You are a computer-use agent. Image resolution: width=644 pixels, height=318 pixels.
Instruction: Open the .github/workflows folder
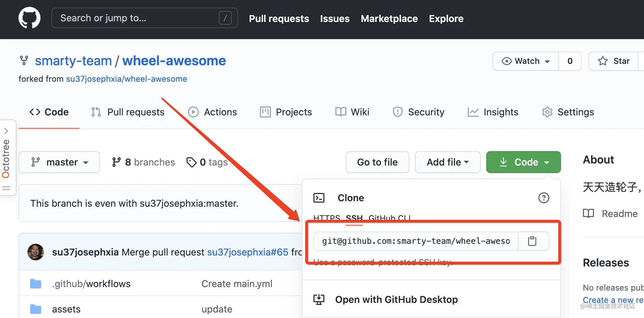point(91,284)
